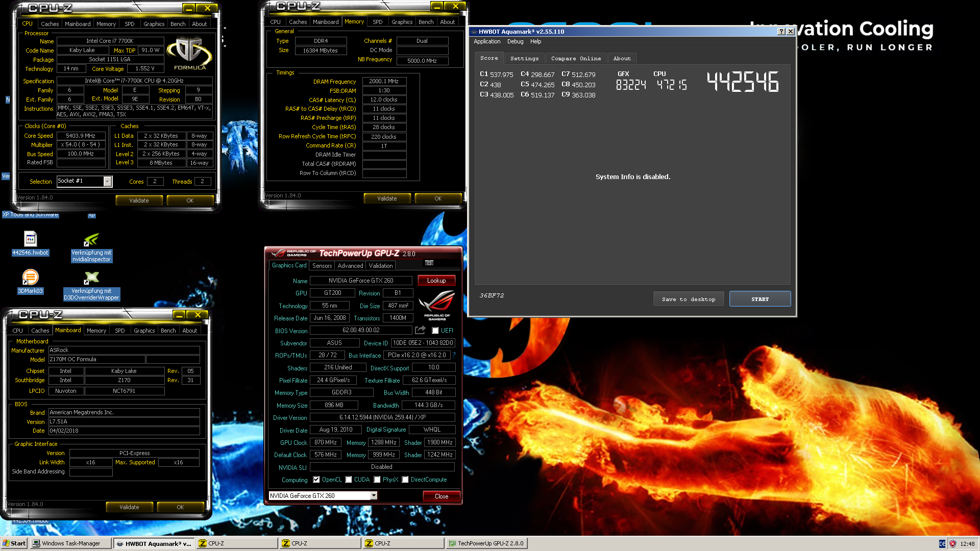Click the Lookup button in GPU-Z

coord(436,281)
